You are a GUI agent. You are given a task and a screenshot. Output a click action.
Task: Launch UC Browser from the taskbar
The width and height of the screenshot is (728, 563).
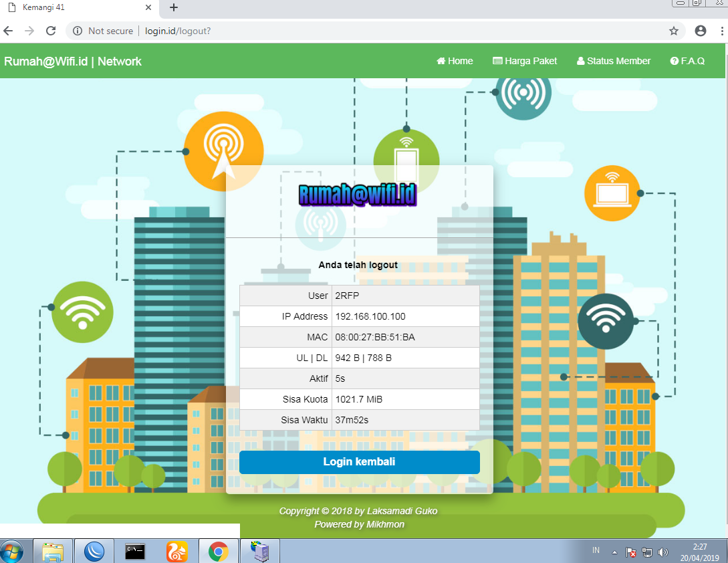[177, 550]
